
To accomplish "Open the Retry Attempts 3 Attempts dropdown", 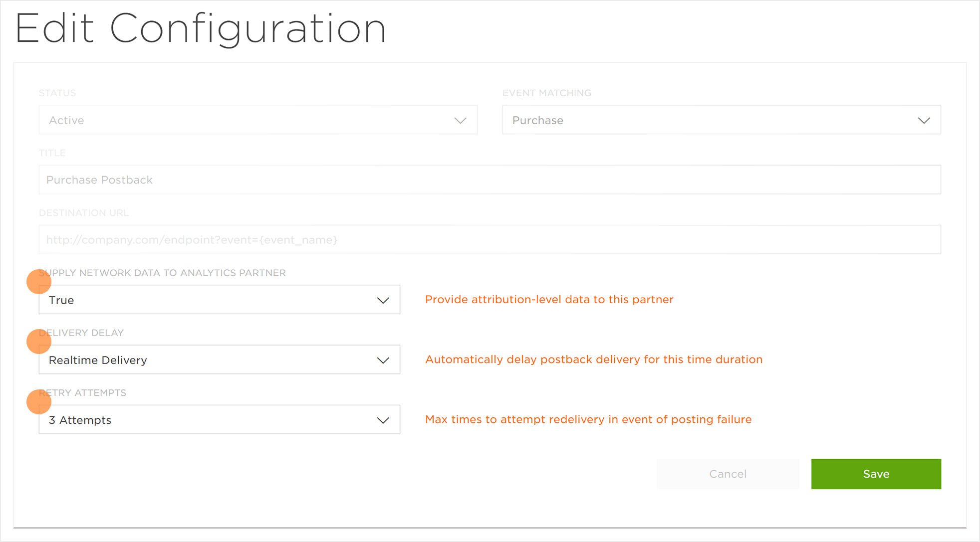I will click(210, 420).
